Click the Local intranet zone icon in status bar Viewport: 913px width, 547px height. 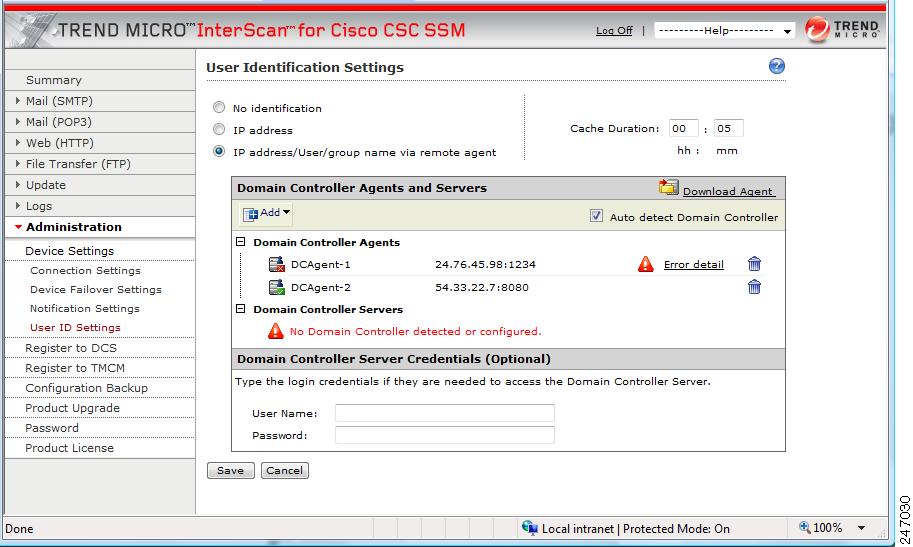(x=529, y=528)
